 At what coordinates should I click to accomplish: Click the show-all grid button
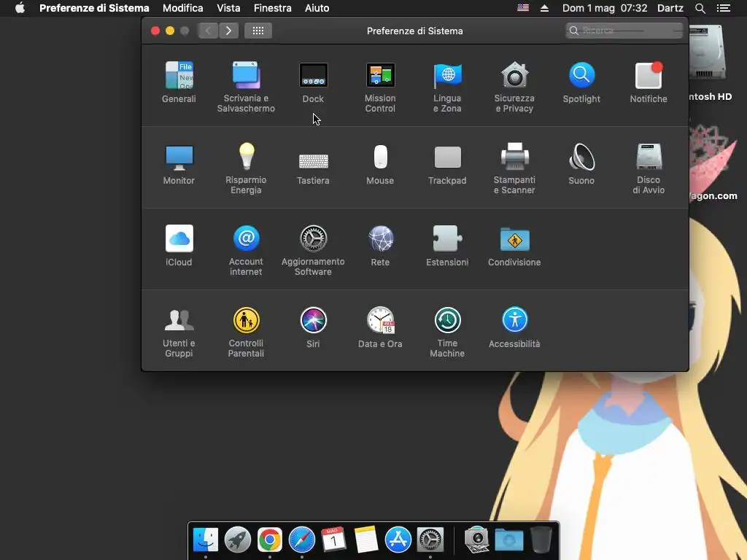[258, 31]
